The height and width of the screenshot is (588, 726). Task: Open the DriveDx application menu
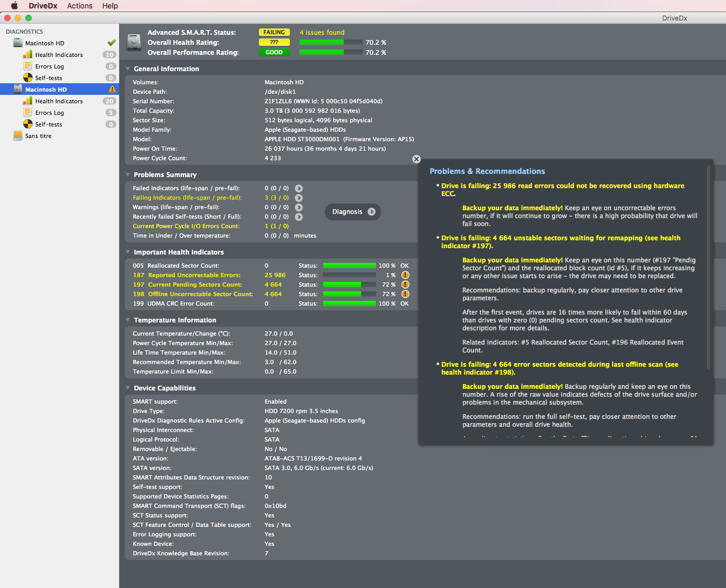[x=43, y=6]
